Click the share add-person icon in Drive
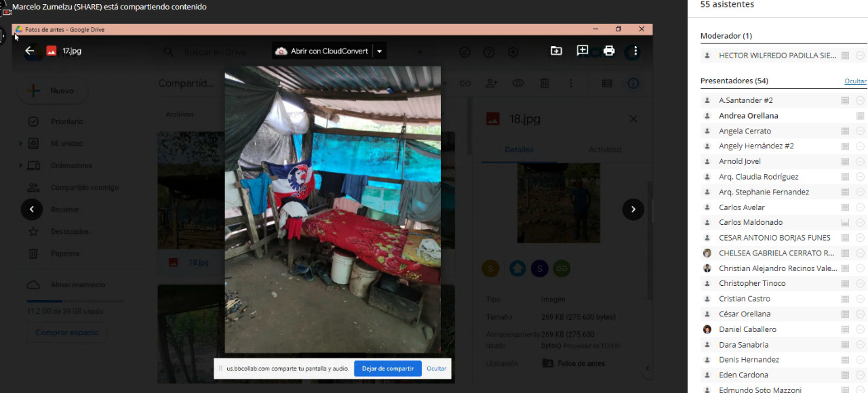The height and width of the screenshot is (393, 868). pyautogui.click(x=492, y=83)
